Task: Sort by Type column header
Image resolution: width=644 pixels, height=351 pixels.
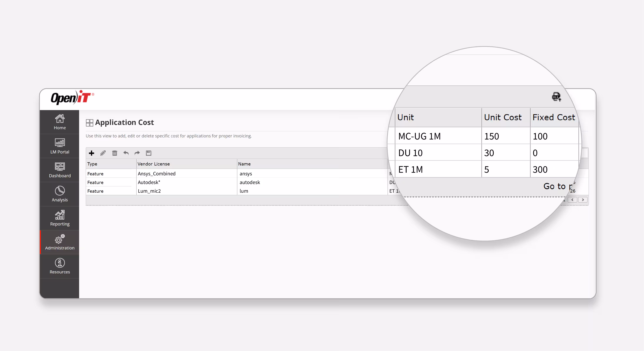Action: [x=111, y=164]
